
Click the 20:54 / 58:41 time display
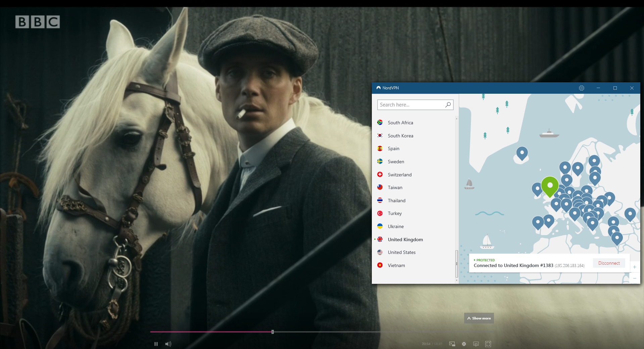(x=432, y=344)
